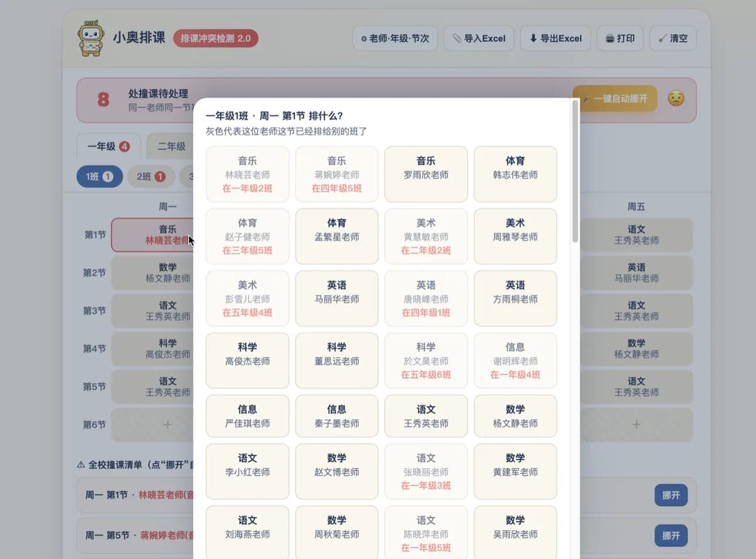Click 一键自动挪开 button

coord(615,99)
